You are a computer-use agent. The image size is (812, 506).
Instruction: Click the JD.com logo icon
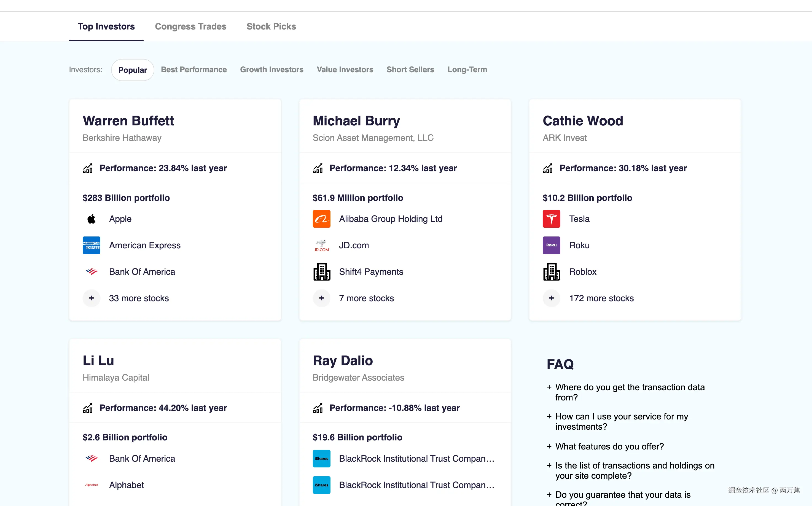tap(321, 245)
